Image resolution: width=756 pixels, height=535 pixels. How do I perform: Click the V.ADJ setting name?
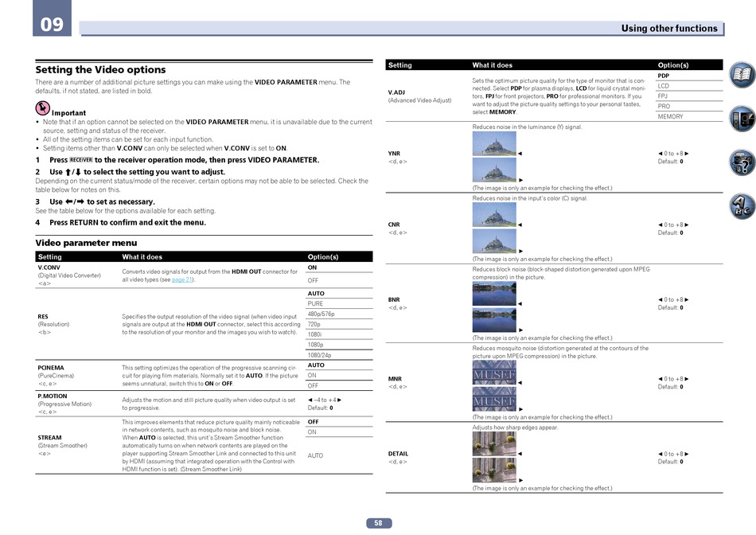pyautogui.click(x=396, y=92)
